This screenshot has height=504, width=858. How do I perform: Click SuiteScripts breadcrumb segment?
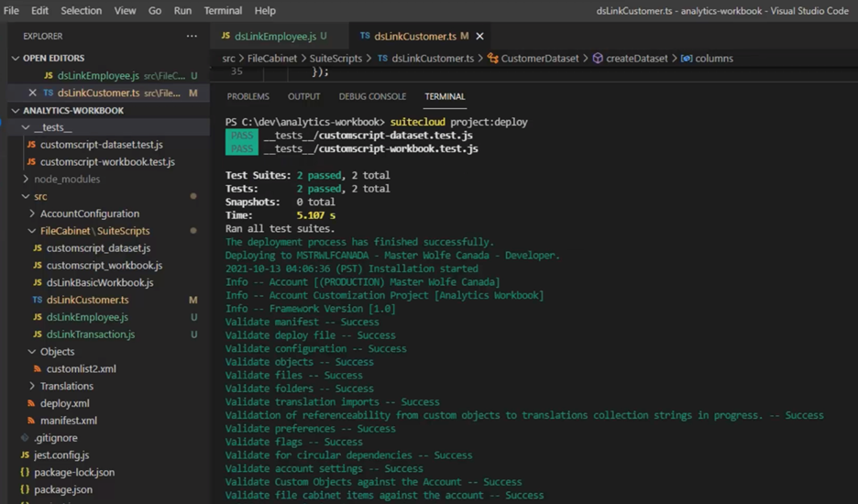[x=335, y=59]
